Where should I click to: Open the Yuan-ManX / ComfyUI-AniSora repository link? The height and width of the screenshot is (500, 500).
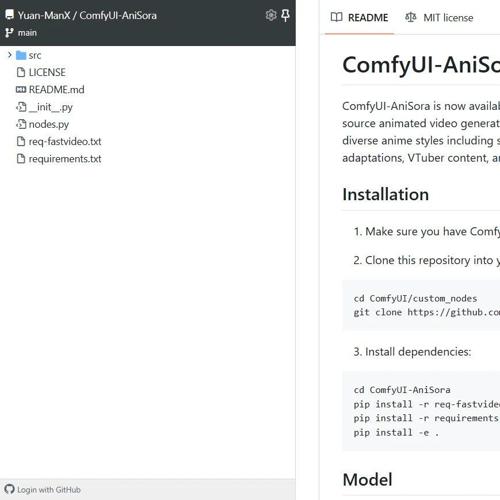(x=87, y=15)
